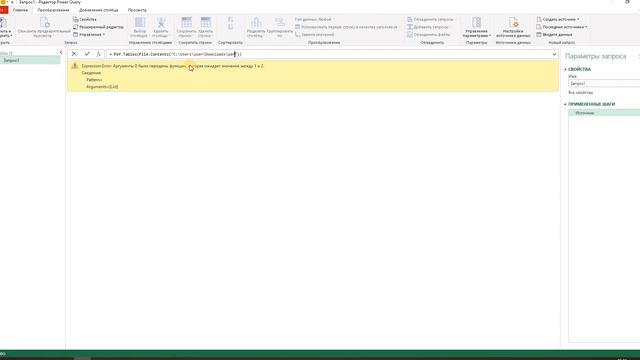Click the Удалить столбцы icon
The width and height of the screenshot is (640, 360).
tap(161, 23)
